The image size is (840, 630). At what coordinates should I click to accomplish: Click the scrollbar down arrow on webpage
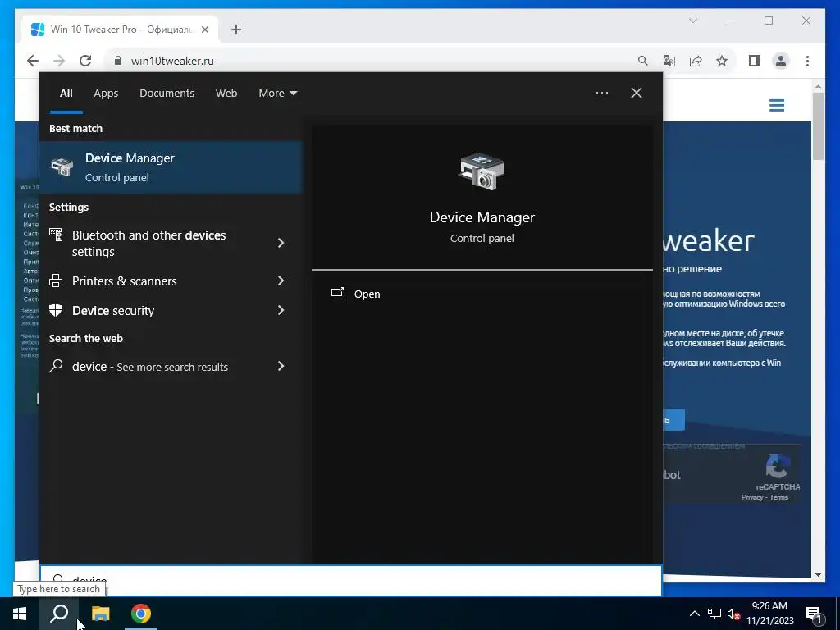(818, 575)
